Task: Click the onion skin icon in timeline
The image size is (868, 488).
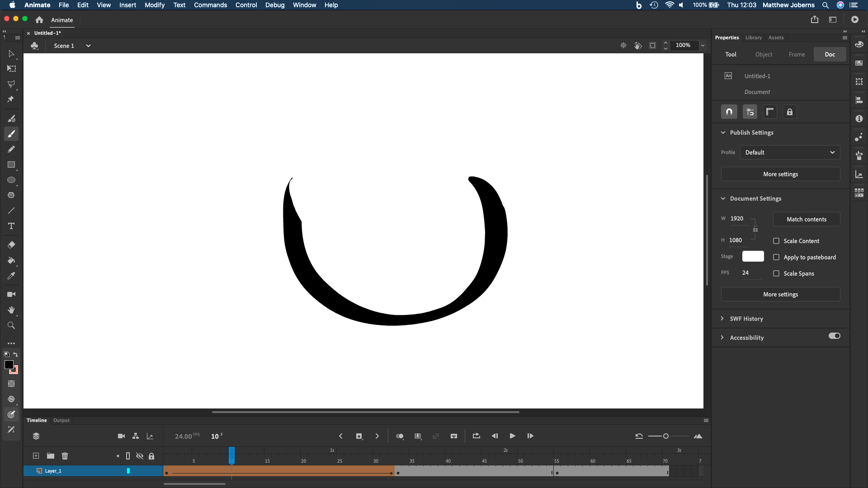Action: click(x=400, y=436)
